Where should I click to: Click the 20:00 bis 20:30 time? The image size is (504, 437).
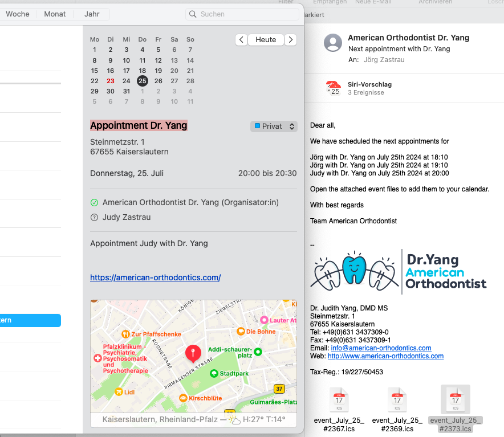(267, 174)
